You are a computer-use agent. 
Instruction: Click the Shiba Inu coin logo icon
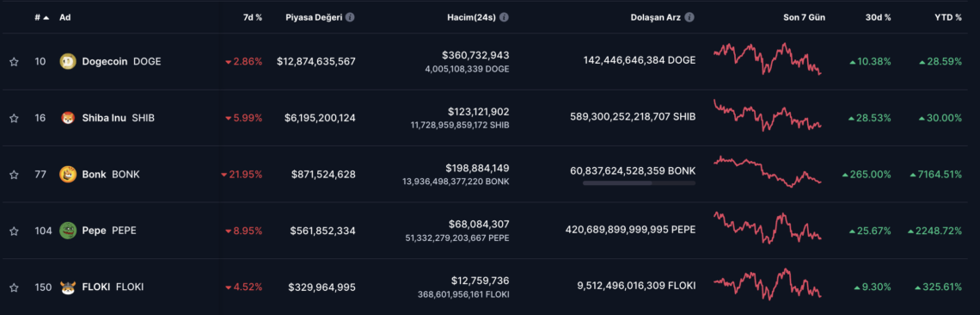pos(68,118)
